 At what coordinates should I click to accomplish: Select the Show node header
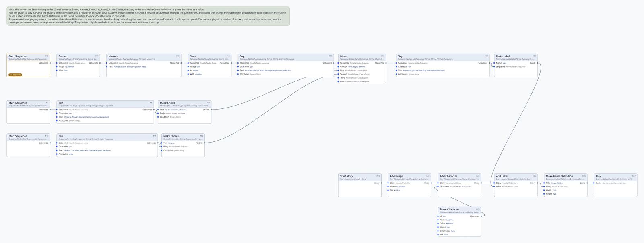point(209,57)
